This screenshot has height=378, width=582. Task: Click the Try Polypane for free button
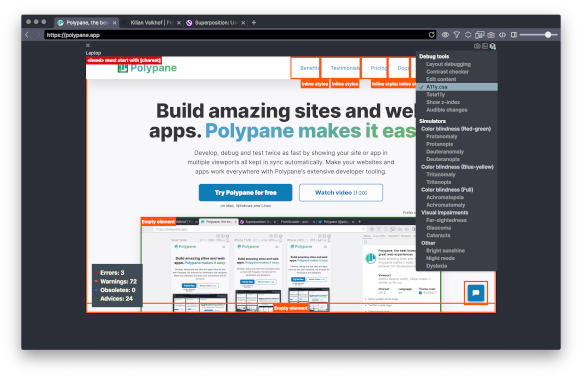point(245,193)
